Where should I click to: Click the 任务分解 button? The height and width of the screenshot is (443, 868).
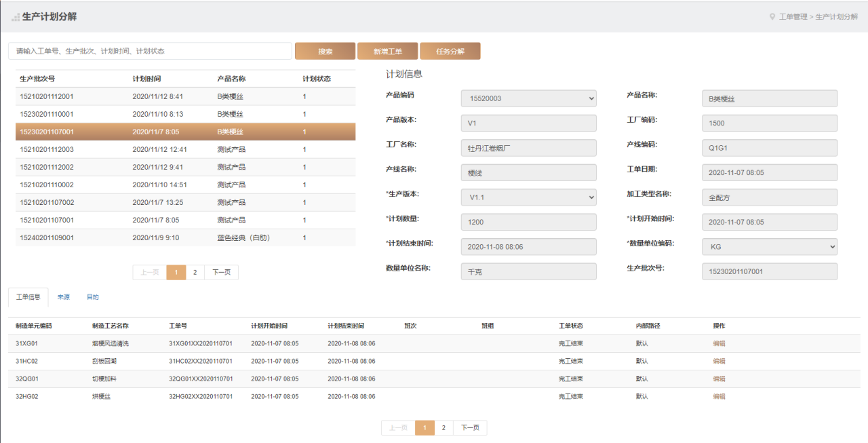[450, 51]
